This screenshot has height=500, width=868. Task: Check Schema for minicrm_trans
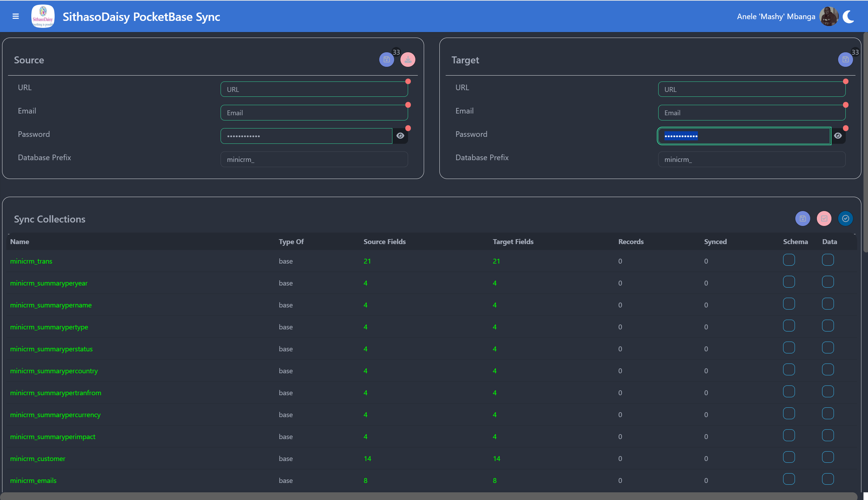(x=789, y=260)
